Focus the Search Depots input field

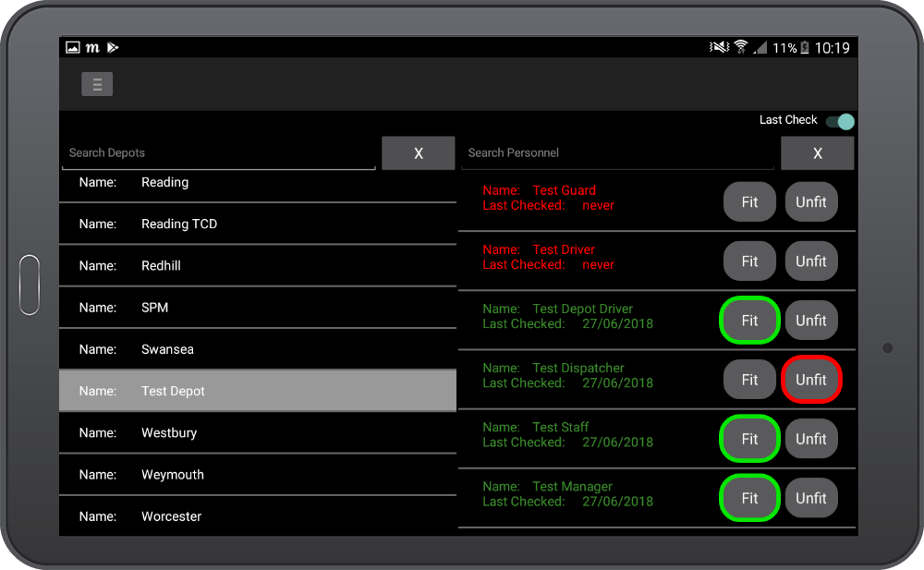[x=219, y=153]
